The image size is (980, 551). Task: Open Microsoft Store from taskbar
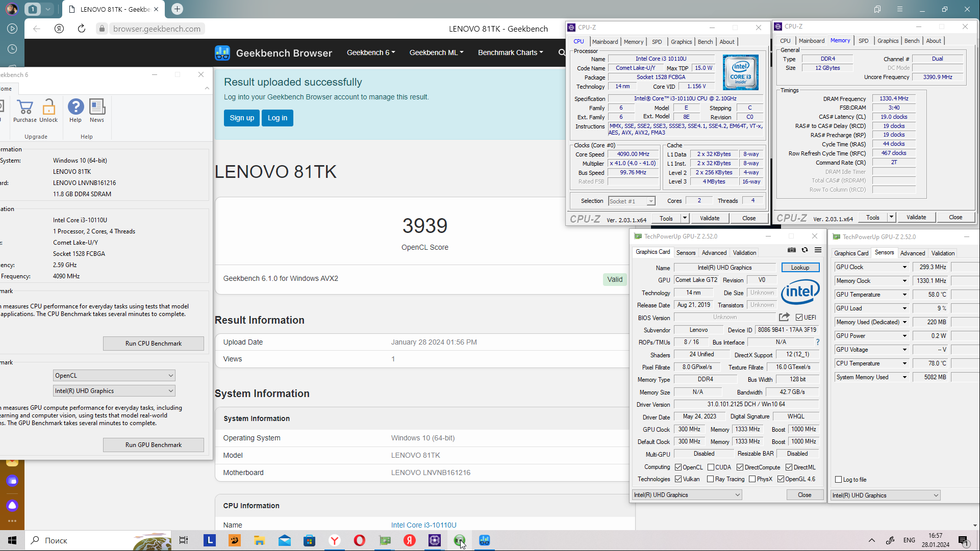point(310,540)
